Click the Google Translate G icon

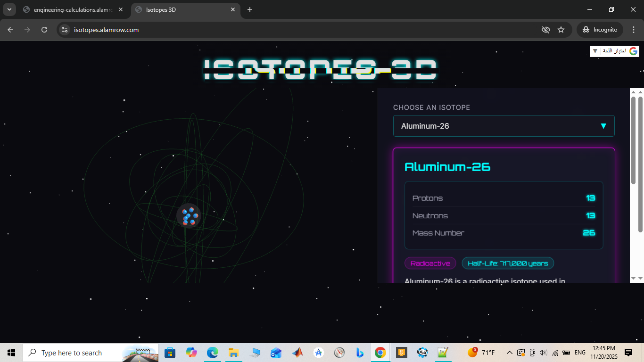coord(633,51)
